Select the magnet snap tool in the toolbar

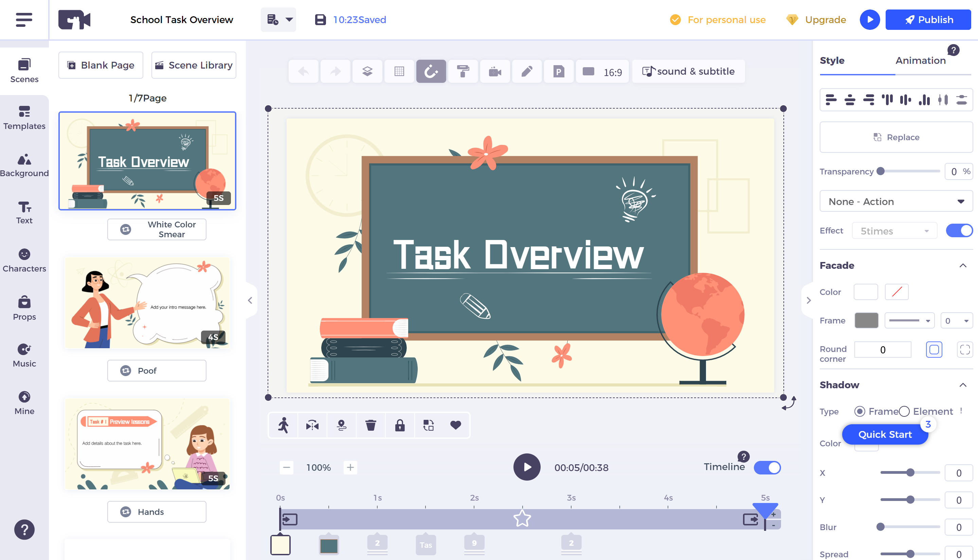[x=431, y=71]
